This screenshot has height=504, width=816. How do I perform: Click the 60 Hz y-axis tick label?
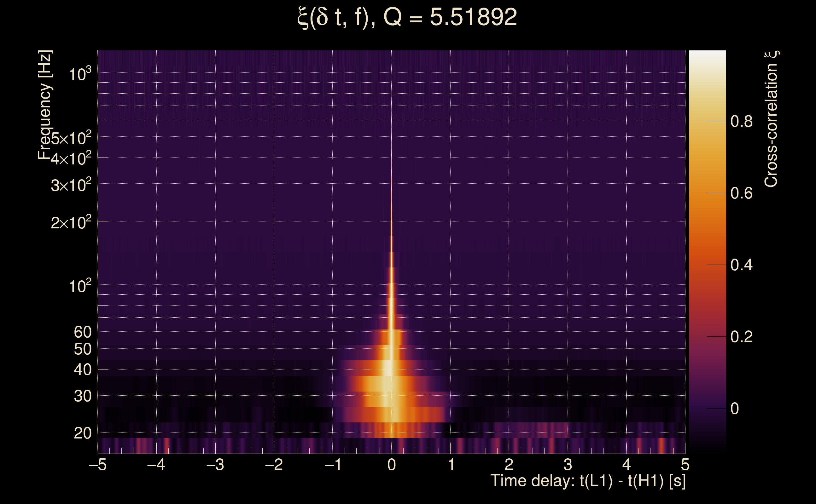click(82, 332)
